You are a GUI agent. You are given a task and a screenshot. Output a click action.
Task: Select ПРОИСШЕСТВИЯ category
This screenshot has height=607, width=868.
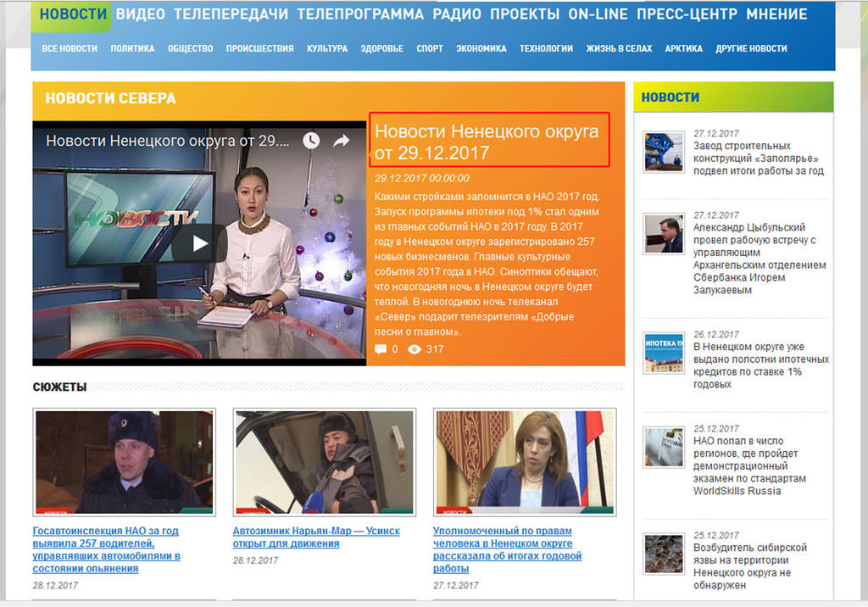coord(259,48)
